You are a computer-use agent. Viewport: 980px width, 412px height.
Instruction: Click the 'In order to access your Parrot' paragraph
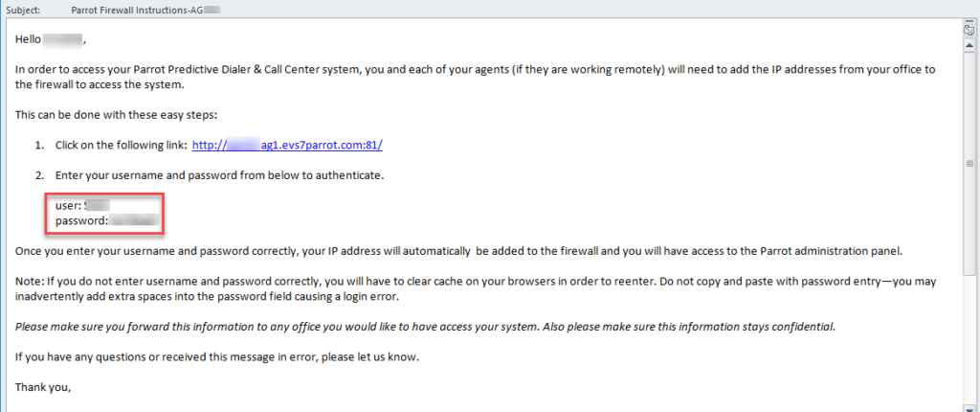pos(475,77)
